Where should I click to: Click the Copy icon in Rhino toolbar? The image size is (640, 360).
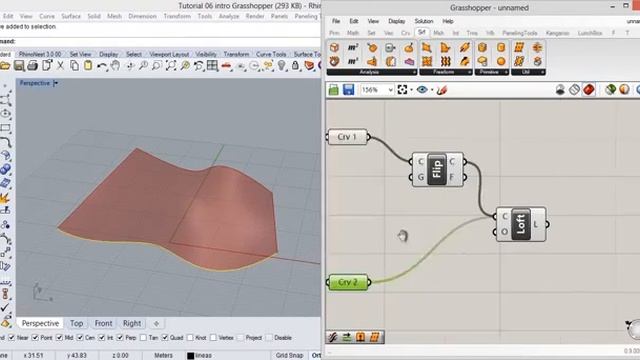coord(74,65)
